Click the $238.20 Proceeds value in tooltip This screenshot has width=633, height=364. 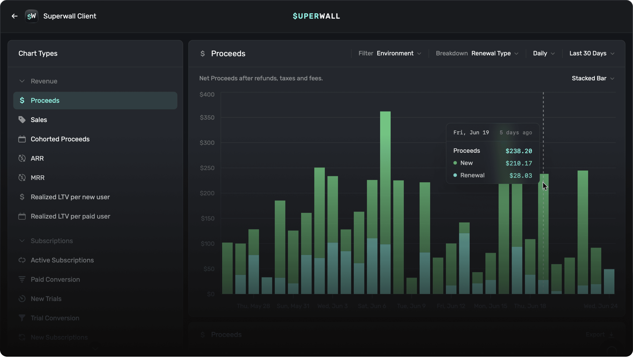click(x=519, y=151)
